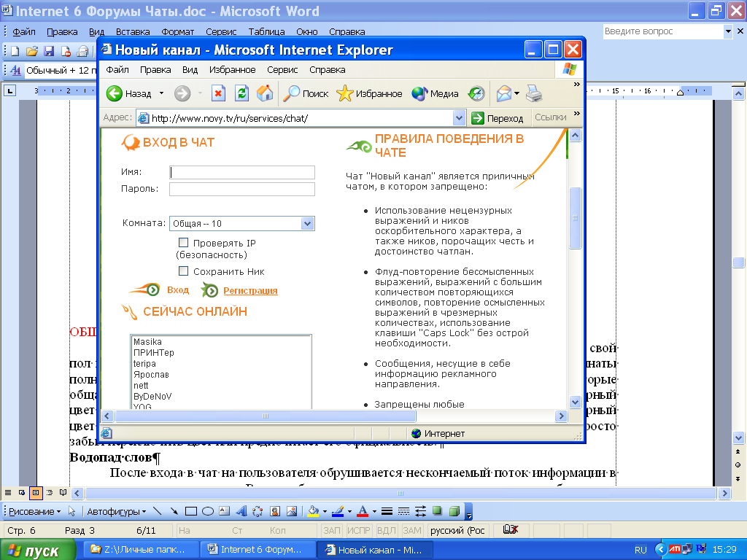This screenshot has width=747, height=560.
Task: Open the Медиа pane in the toolbar
Action: [435, 93]
